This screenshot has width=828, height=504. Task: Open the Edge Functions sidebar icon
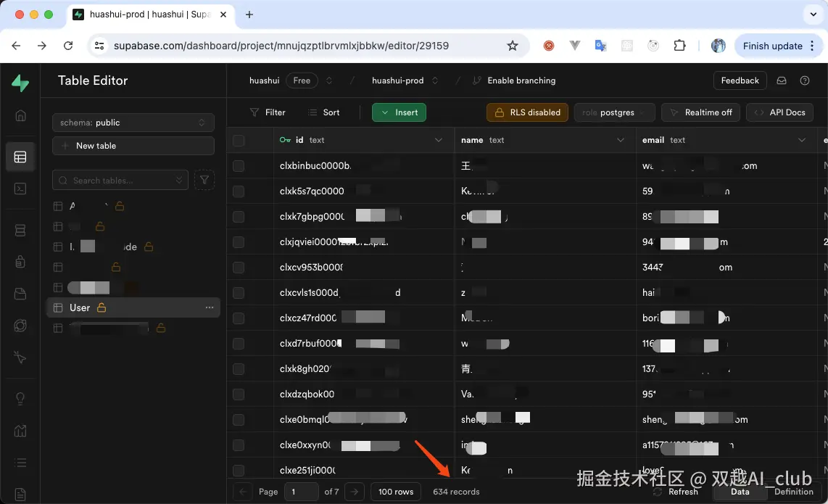click(20, 326)
